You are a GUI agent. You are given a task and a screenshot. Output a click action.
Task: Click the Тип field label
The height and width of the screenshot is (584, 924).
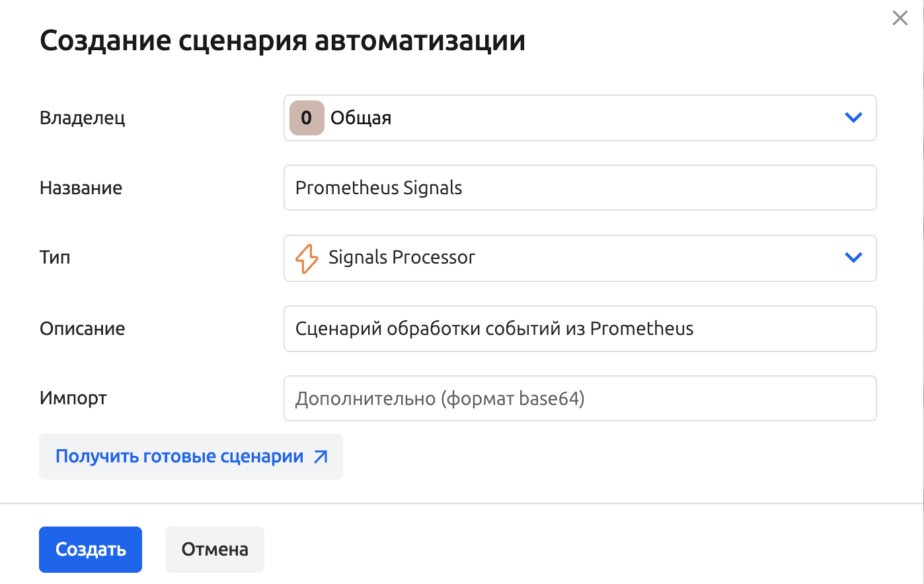click(55, 257)
